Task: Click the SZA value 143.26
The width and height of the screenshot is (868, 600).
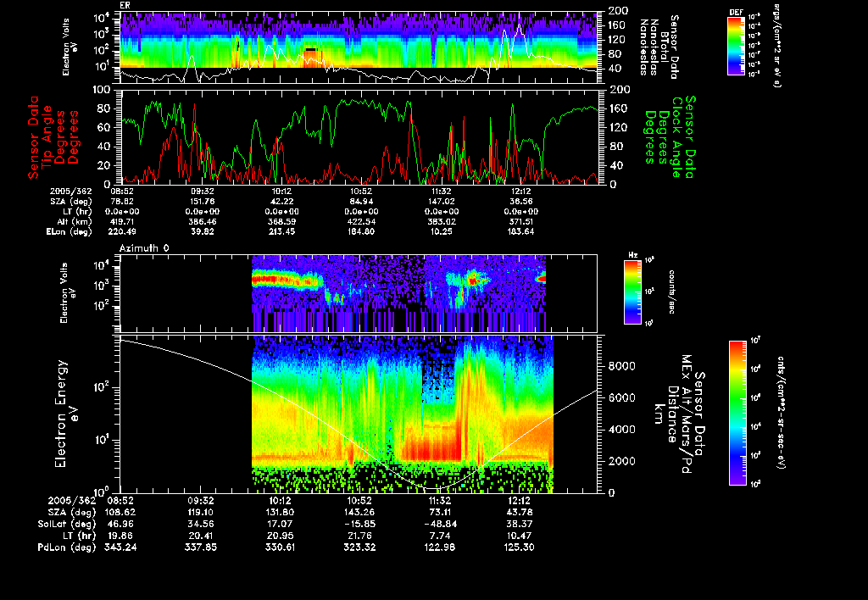Action: tap(359, 512)
